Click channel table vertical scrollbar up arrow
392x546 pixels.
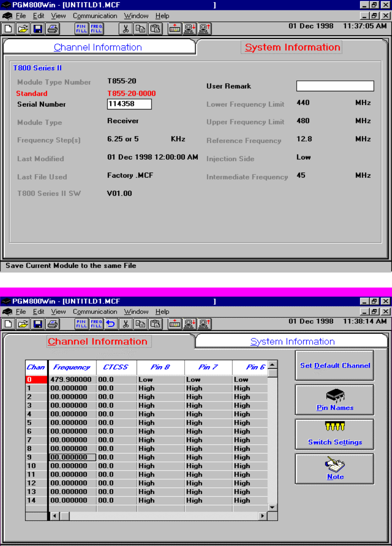pyautogui.click(x=273, y=365)
